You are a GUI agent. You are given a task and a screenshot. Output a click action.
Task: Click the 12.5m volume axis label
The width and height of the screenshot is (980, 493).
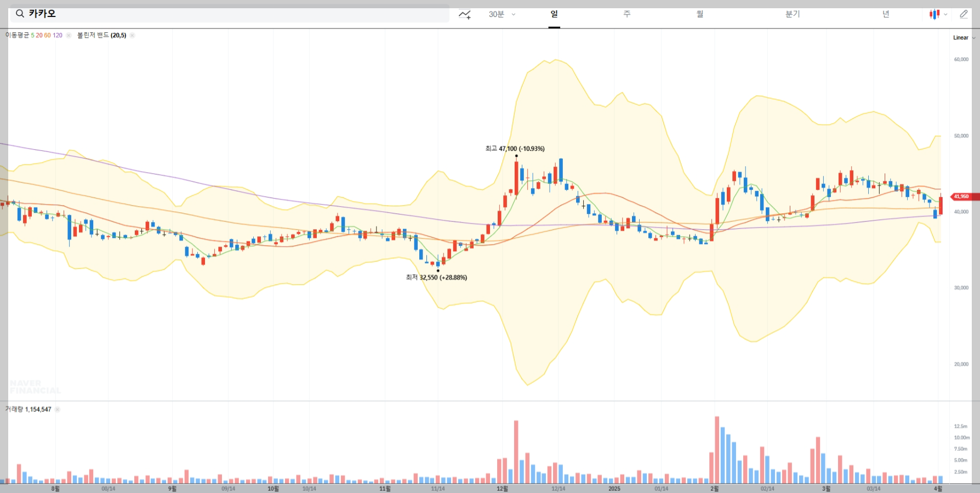click(960, 426)
